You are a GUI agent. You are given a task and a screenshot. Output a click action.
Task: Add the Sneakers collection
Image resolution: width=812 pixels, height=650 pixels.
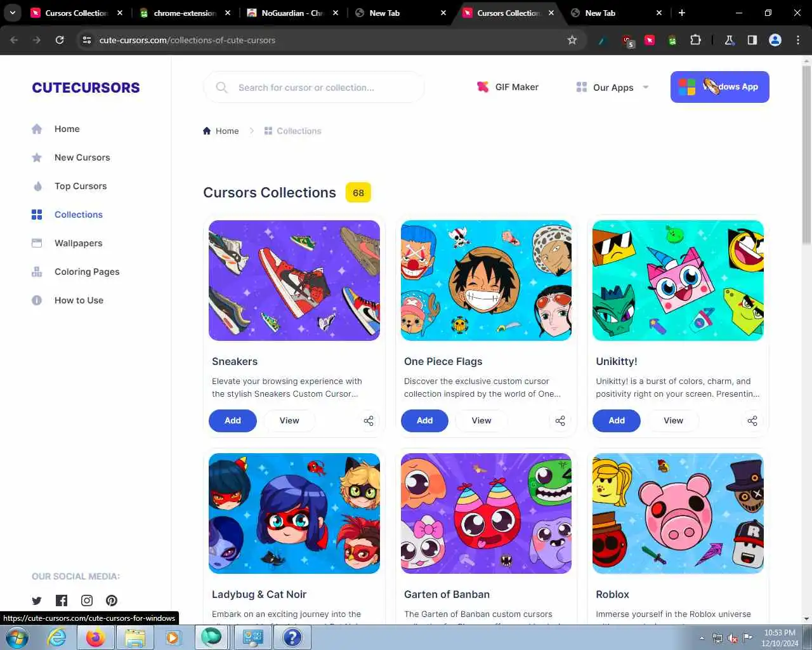coord(233,421)
